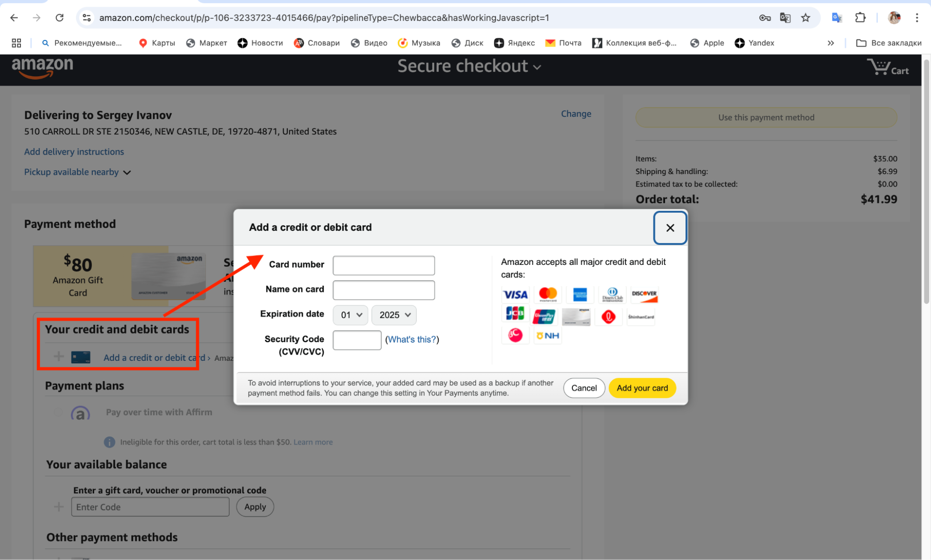Bookmark page with star icon
The height and width of the screenshot is (560, 931).
point(805,18)
